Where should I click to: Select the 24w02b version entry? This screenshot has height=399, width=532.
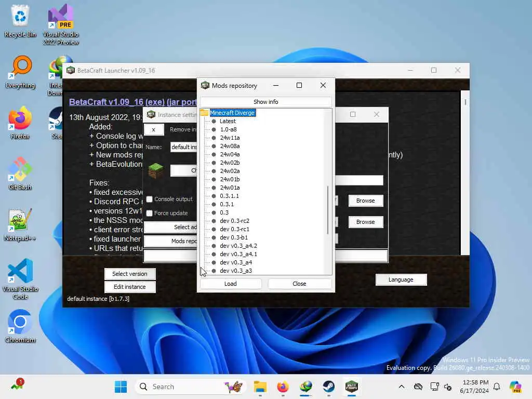coord(230,163)
